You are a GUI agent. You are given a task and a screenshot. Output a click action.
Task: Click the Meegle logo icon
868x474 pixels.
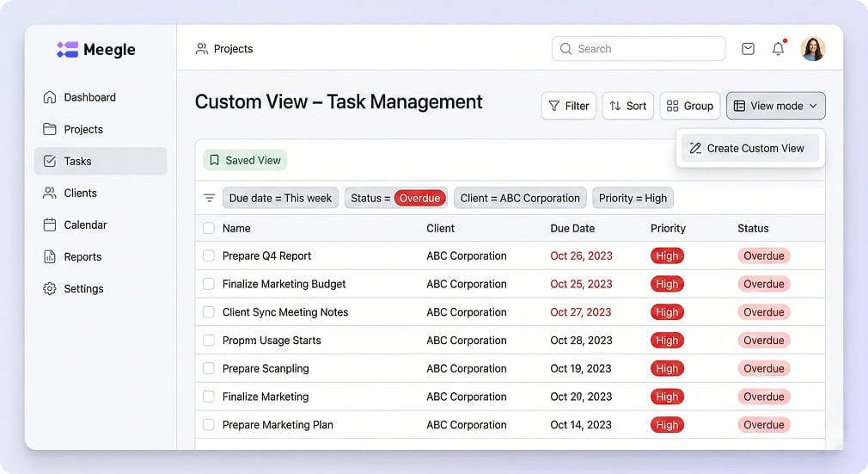(x=67, y=50)
